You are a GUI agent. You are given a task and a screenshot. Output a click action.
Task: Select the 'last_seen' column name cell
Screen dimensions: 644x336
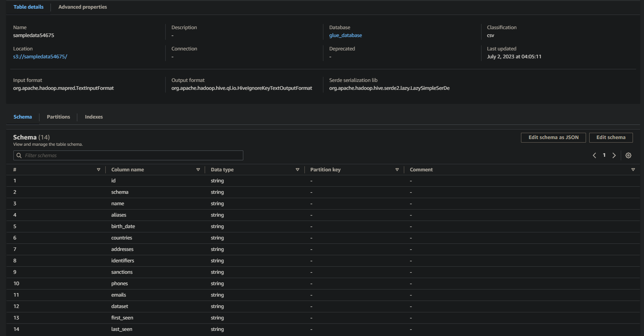(x=122, y=329)
